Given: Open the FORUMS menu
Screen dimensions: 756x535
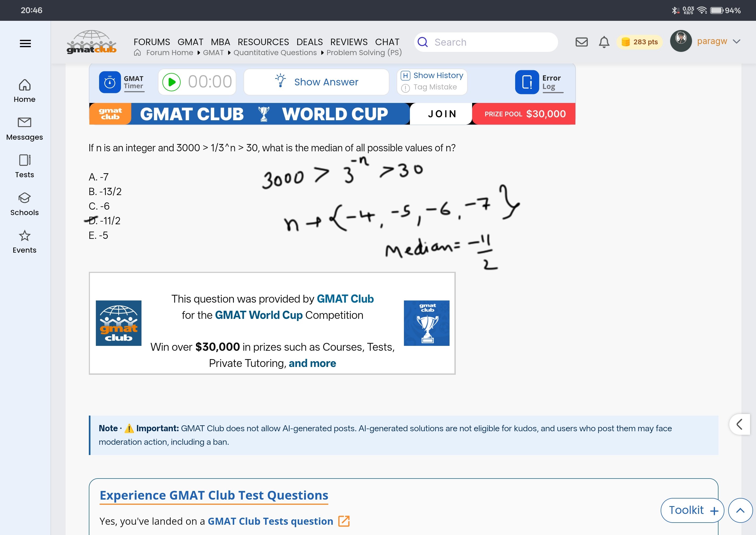Looking at the screenshot, I should [152, 42].
